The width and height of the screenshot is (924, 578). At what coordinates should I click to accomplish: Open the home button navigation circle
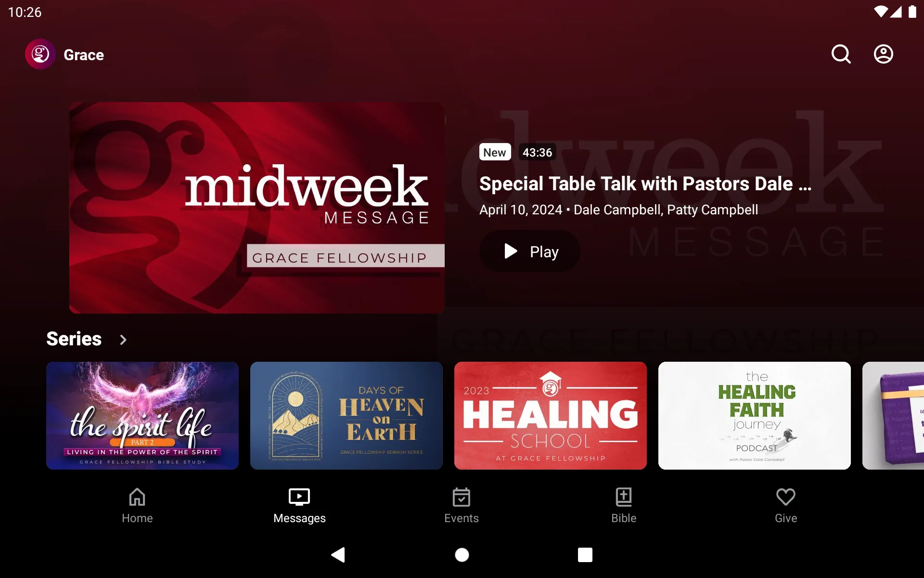(x=462, y=554)
